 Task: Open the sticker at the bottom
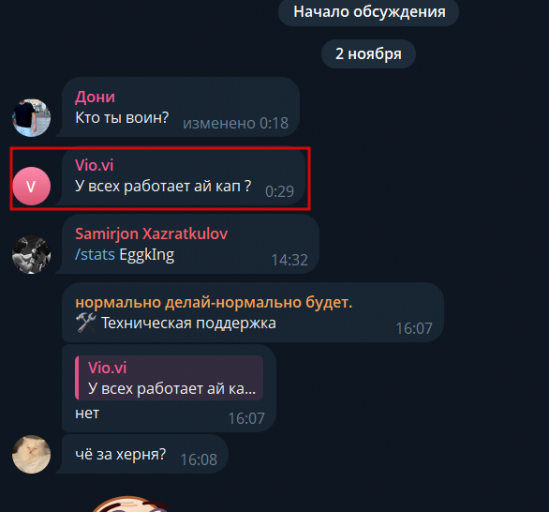click(130, 504)
